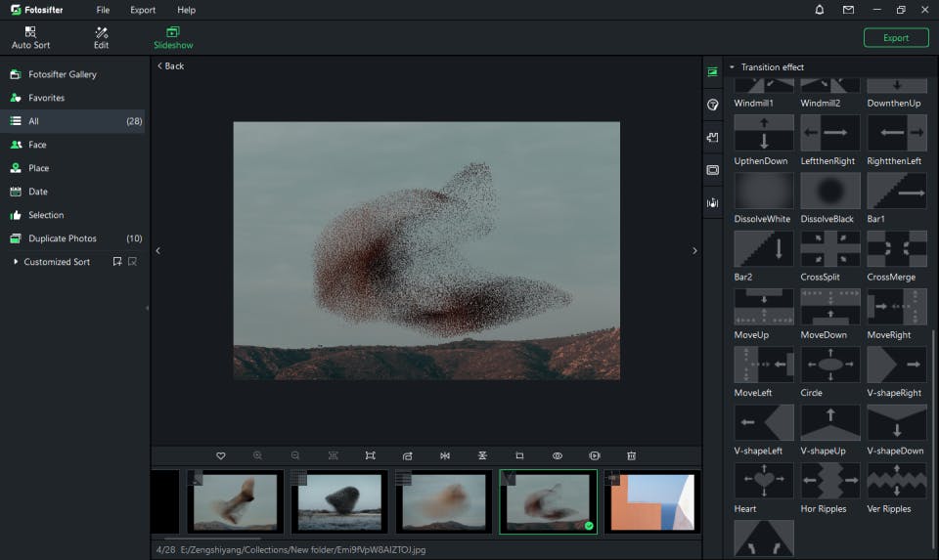Select the Heart transition effect

pyautogui.click(x=764, y=481)
